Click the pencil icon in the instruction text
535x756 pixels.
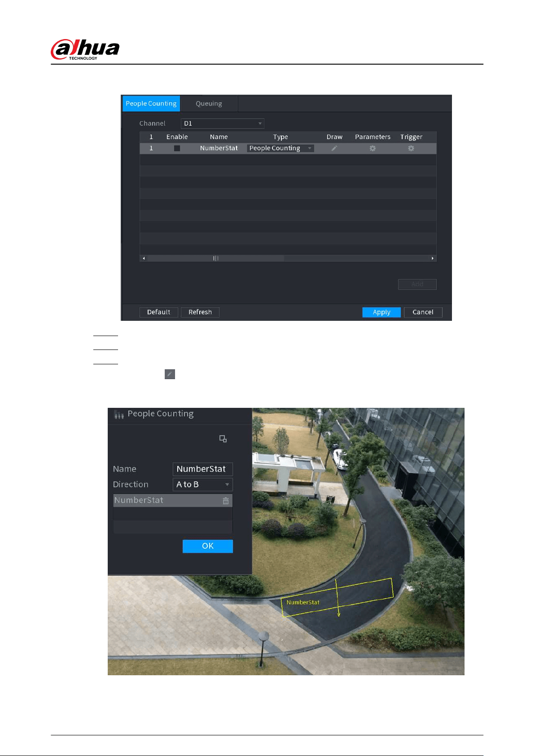coord(170,374)
